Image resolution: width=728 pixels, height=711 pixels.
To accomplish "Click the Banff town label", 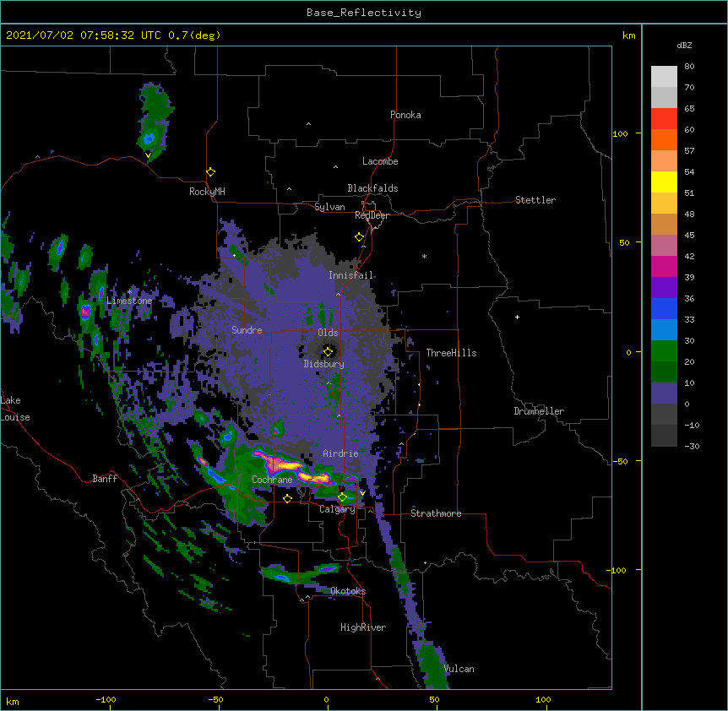I will click(105, 479).
